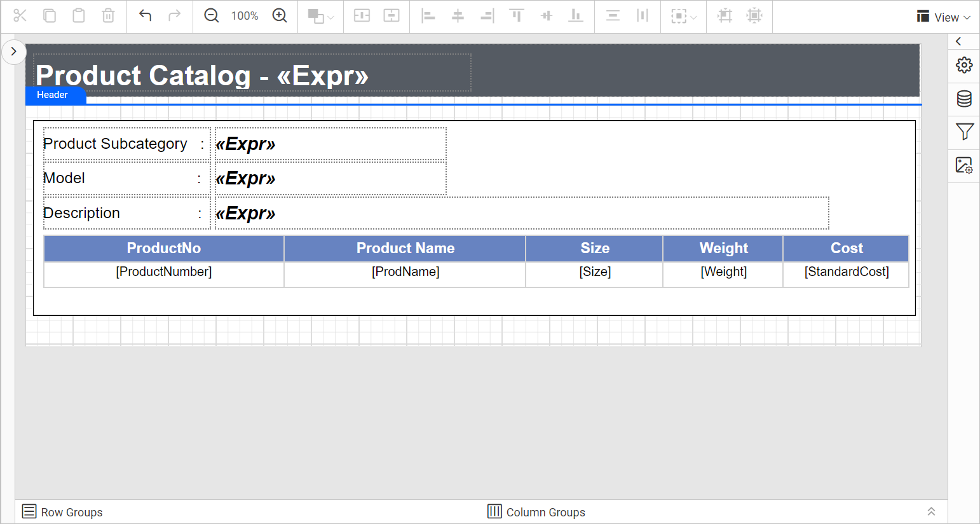Center selected items vertically
Image resolution: width=980 pixels, height=524 pixels.
click(x=391, y=15)
